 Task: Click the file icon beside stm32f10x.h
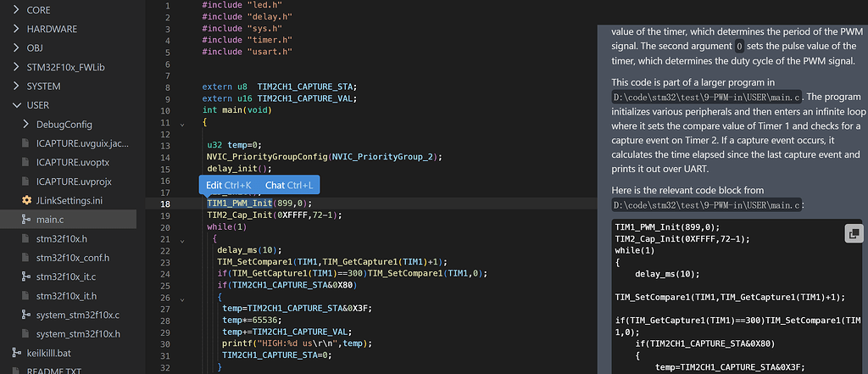[x=26, y=238]
